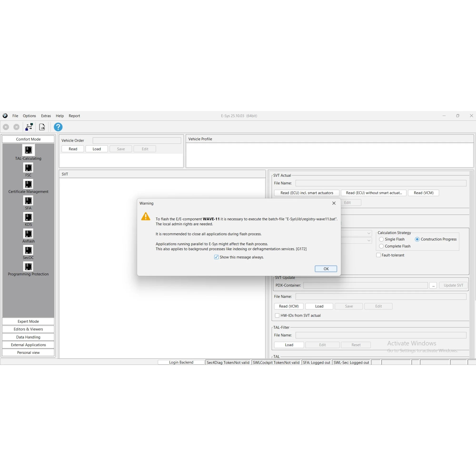Open the SecOC module icon
Screen dimensions: 476x476
pos(28,250)
